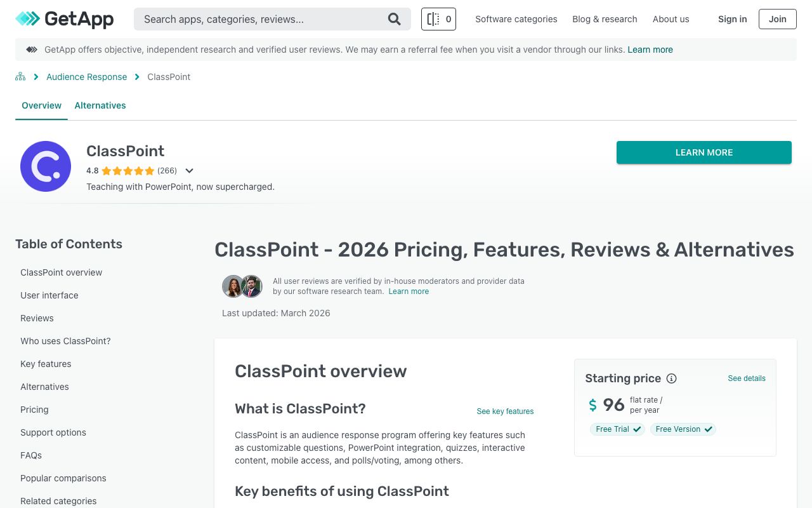The image size is (812, 508).
Task: Click the ClassPoint product name heading
Action: (x=126, y=151)
